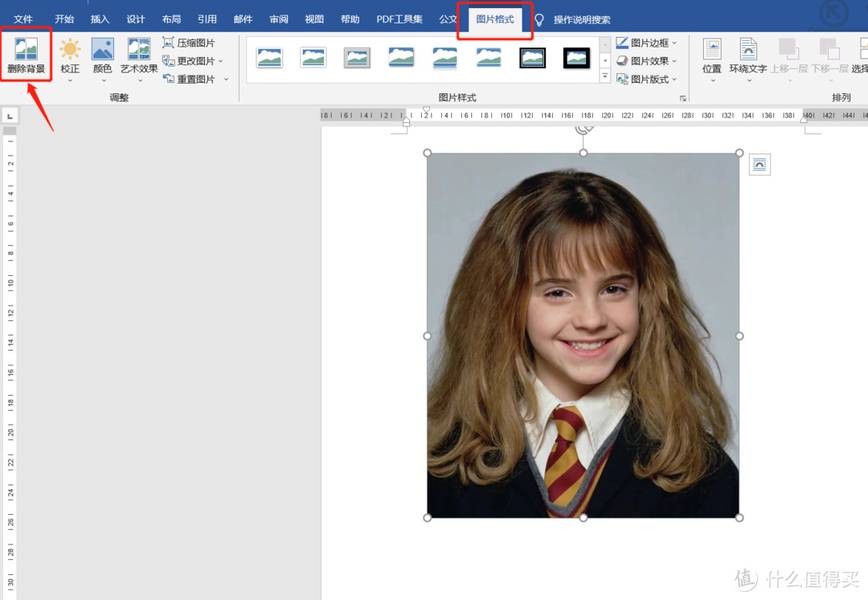Open the 校正 (Corrections) options
Screen dimensions: 868x600
point(70,58)
